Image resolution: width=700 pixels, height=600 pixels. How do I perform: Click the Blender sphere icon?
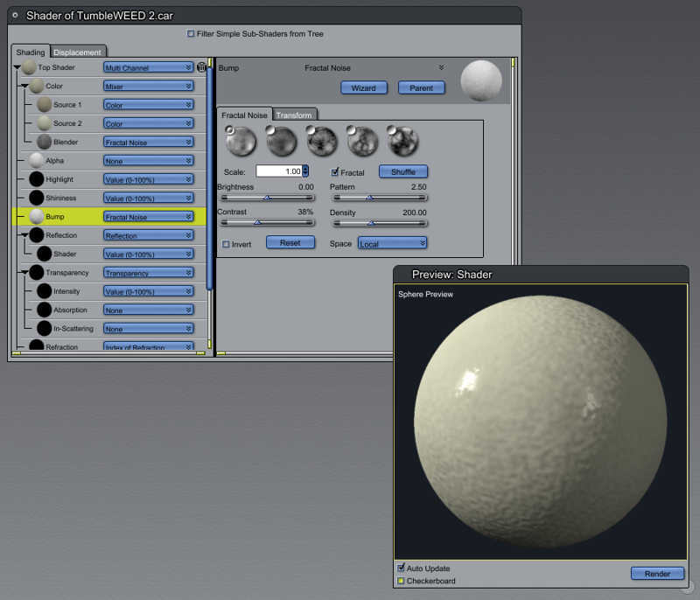pos(45,143)
